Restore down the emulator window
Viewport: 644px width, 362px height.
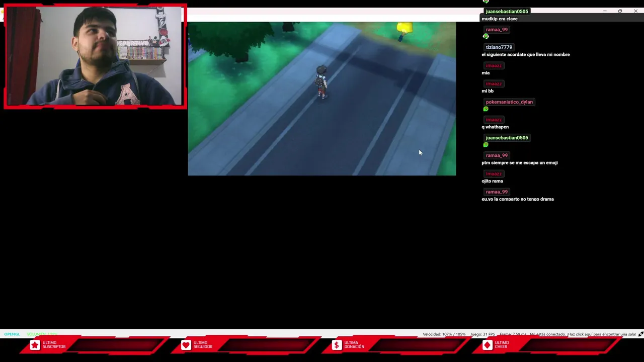pyautogui.click(x=620, y=11)
